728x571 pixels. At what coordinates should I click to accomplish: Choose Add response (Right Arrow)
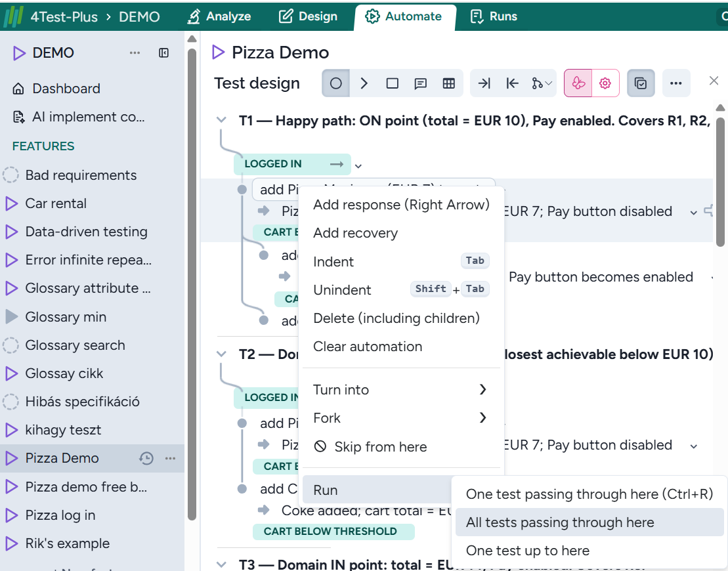tap(401, 205)
